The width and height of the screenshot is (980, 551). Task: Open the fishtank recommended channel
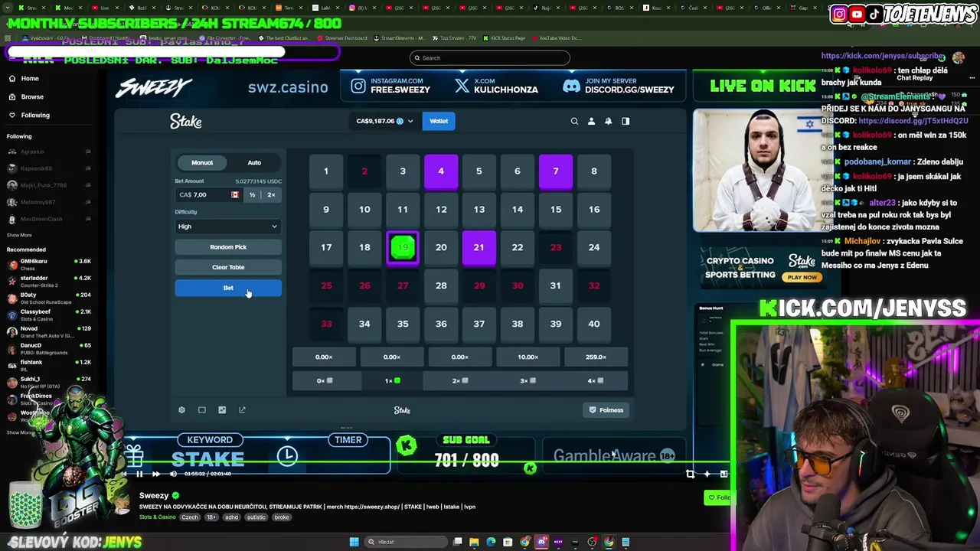click(x=49, y=365)
